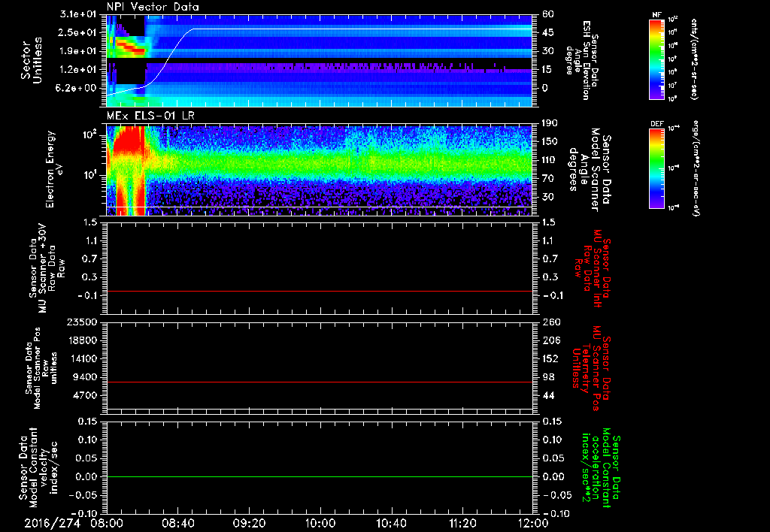Screen dimensions: 770x532
Task: Click the 18800 scanner position tick label
Action: [82, 340]
